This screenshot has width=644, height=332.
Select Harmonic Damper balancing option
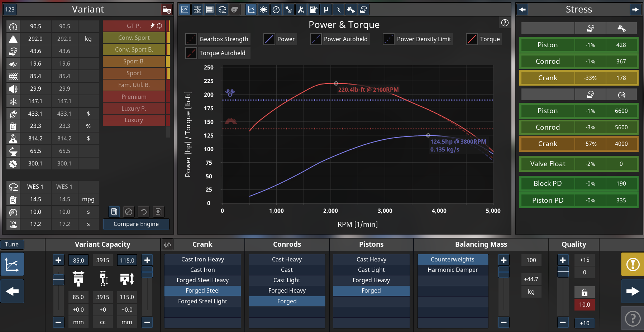click(x=453, y=270)
